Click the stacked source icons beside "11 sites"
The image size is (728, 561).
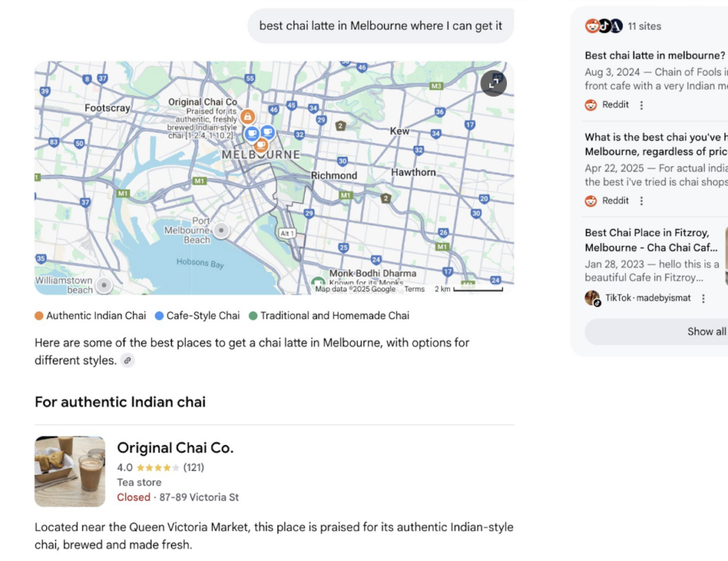pyautogui.click(x=604, y=26)
